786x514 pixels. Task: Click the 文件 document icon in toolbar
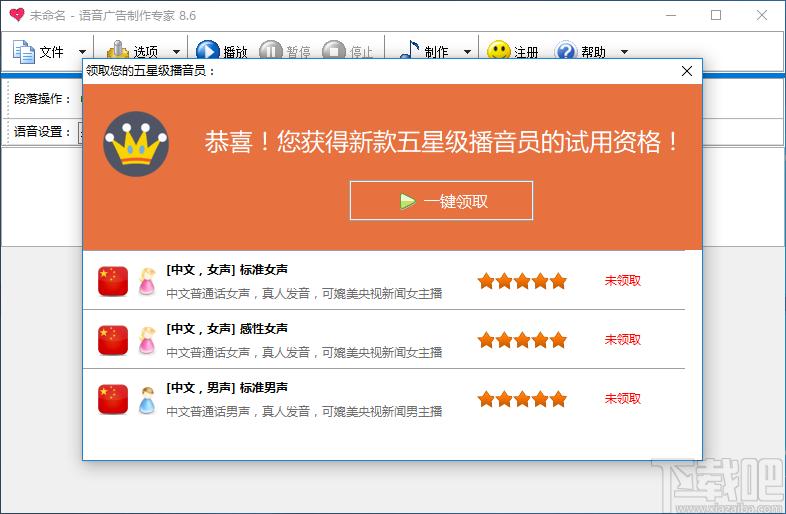tap(24, 51)
